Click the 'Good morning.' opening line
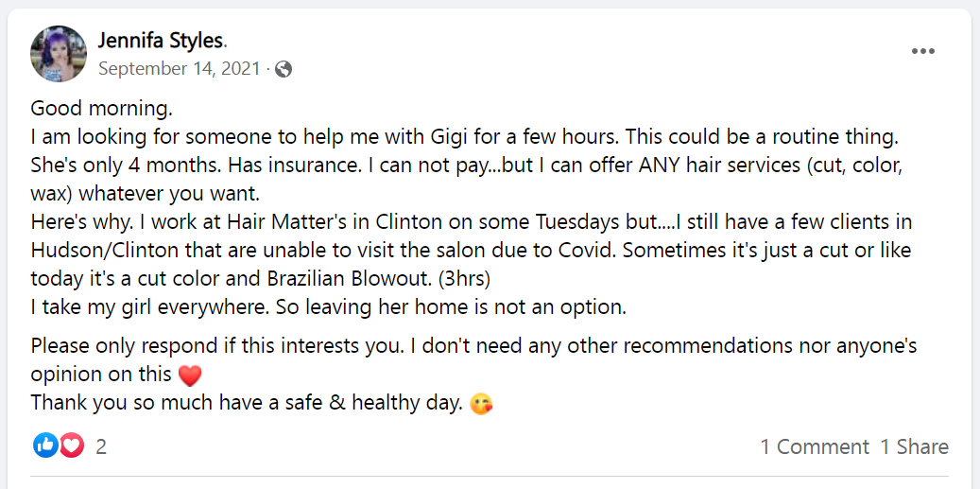 [x=102, y=109]
